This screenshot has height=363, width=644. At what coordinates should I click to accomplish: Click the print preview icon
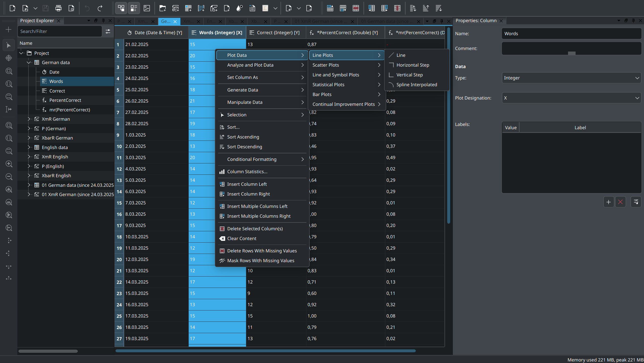coord(71,8)
